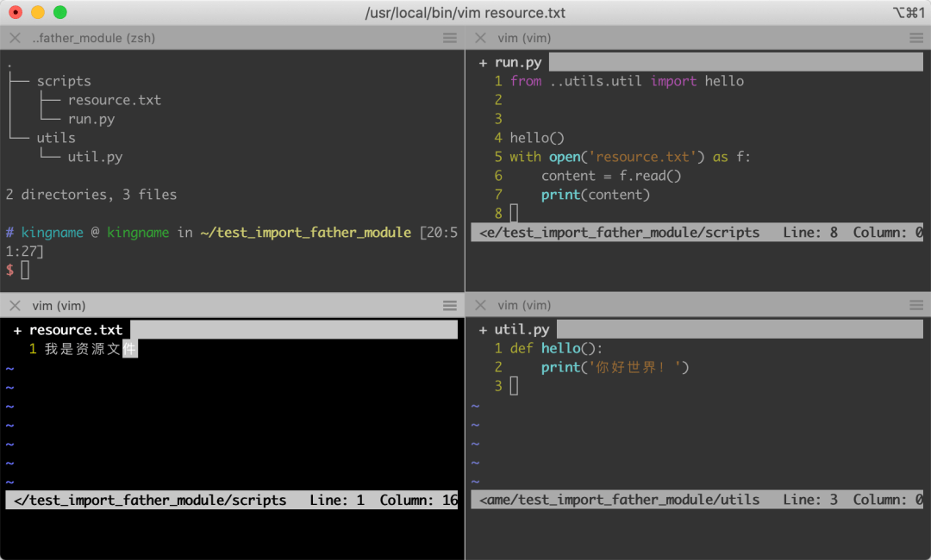The height and width of the screenshot is (560, 931).
Task: Close the ..father_module (zsh) pane
Action: [x=16, y=38]
